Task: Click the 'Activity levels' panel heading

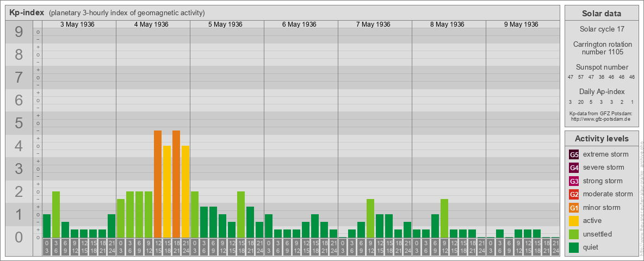Action: [602, 139]
